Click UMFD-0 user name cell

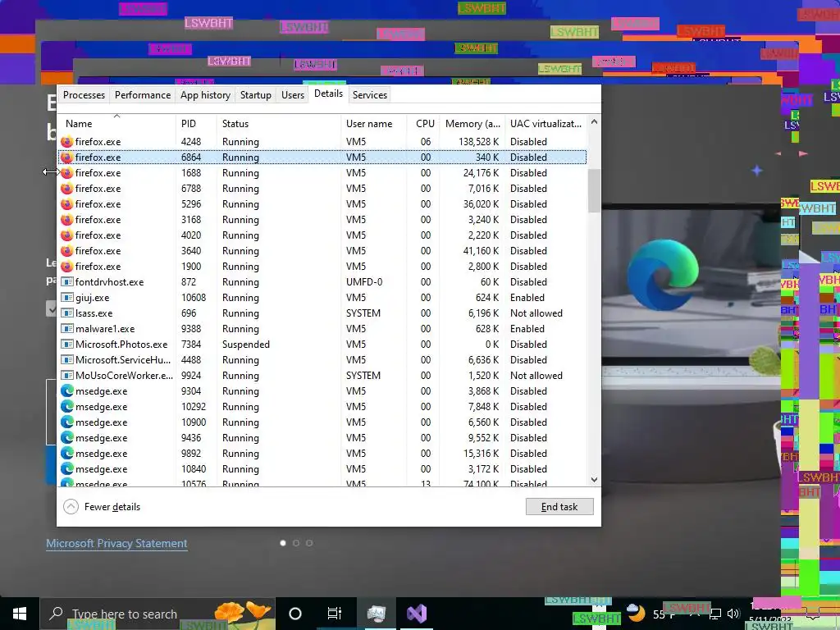(364, 282)
